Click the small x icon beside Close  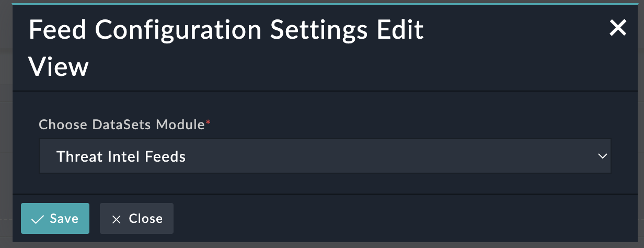[116, 219]
